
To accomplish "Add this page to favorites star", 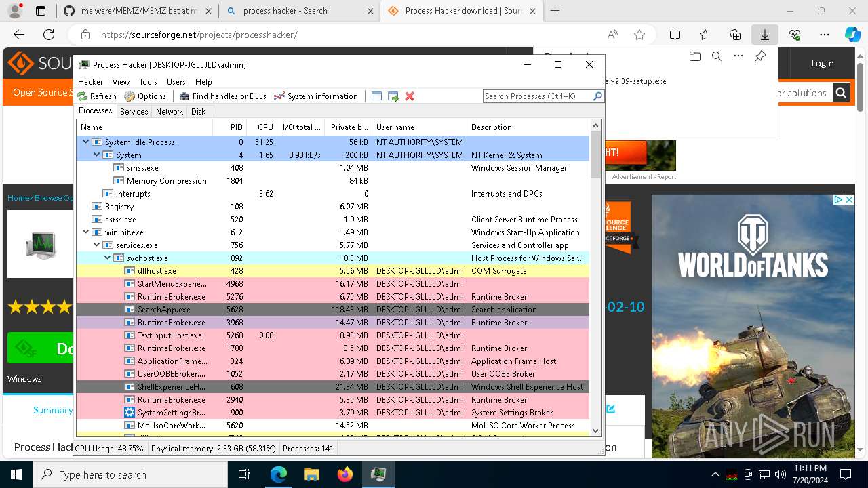I will 639,35.
